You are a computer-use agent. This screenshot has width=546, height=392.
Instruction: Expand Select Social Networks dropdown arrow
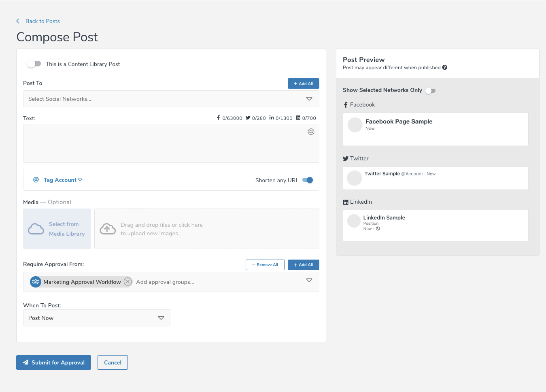click(x=309, y=99)
